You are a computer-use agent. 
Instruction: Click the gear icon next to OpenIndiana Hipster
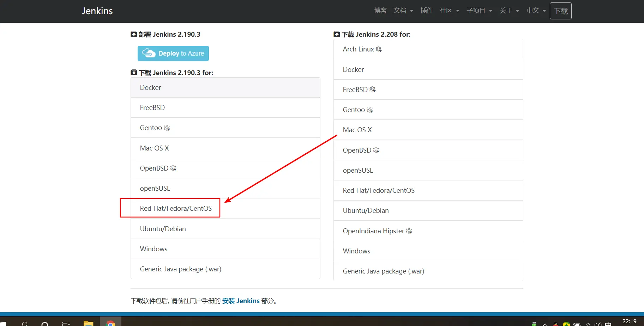409,231
